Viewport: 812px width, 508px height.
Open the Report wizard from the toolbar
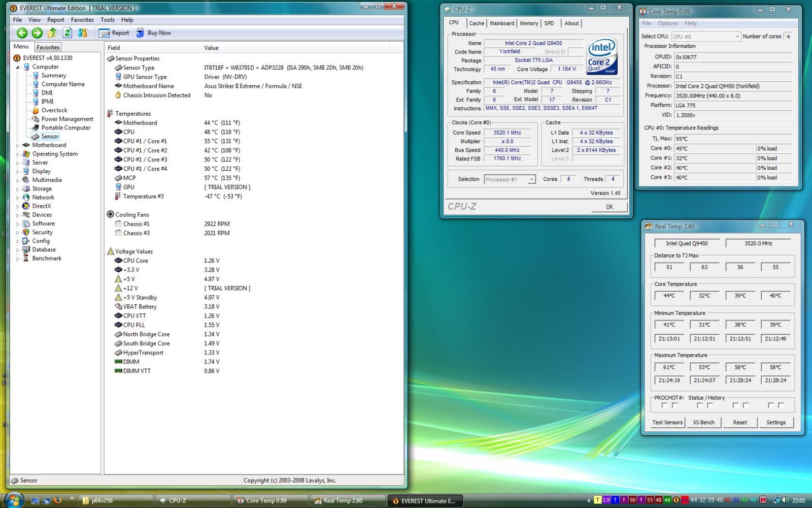point(114,33)
